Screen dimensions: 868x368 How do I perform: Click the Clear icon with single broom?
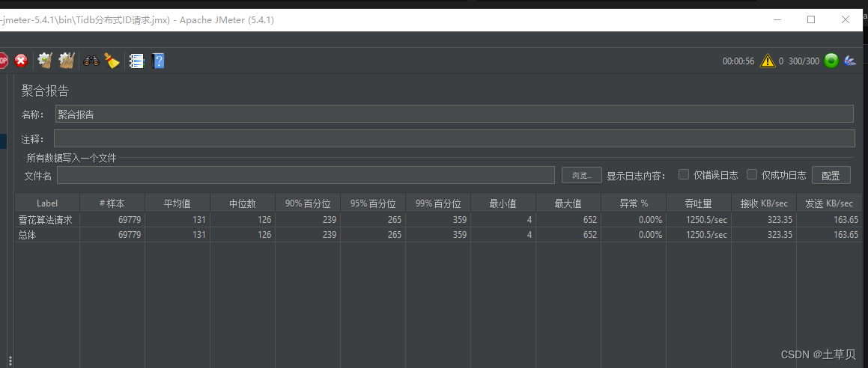[x=45, y=61]
